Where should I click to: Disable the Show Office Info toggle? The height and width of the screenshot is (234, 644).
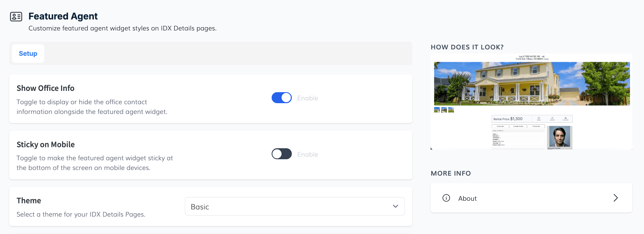[282, 98]
